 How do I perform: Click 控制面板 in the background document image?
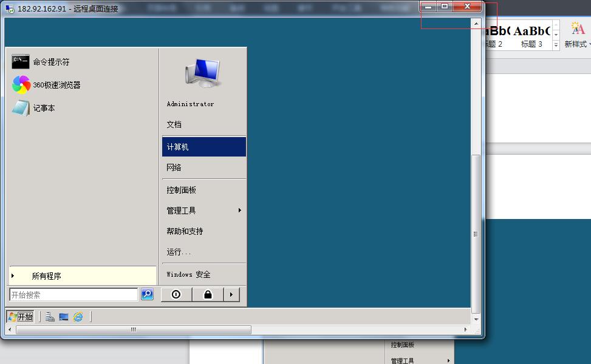click(403, 345)
